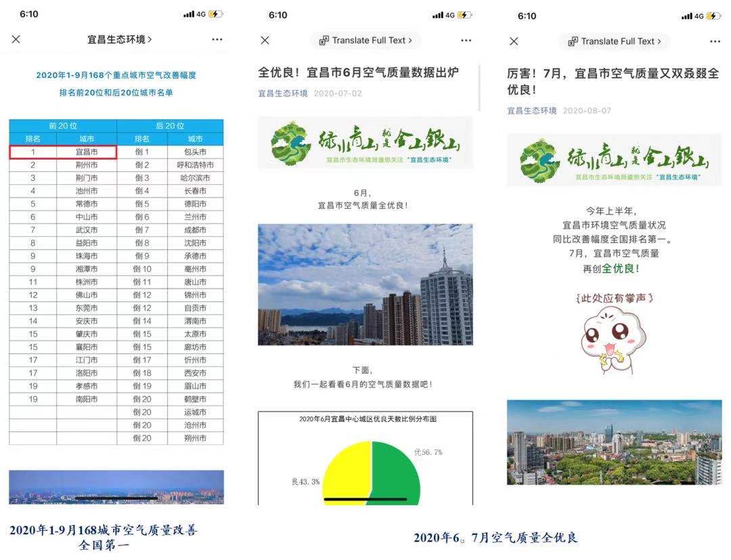The width and height of the screenshot is (731, 560).
Task: Tap Translate Full Text on middle article
Action: [365, 41]
